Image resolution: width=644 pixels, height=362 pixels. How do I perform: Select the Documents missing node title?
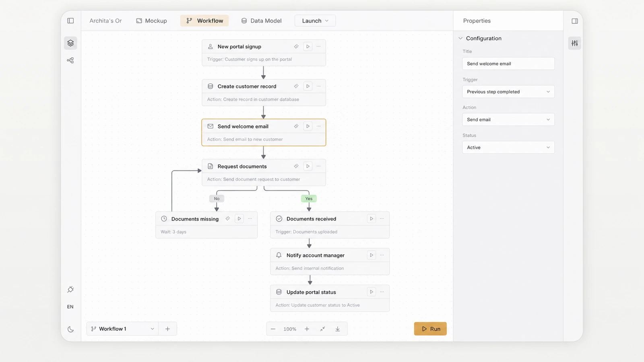tap(195, 219)
